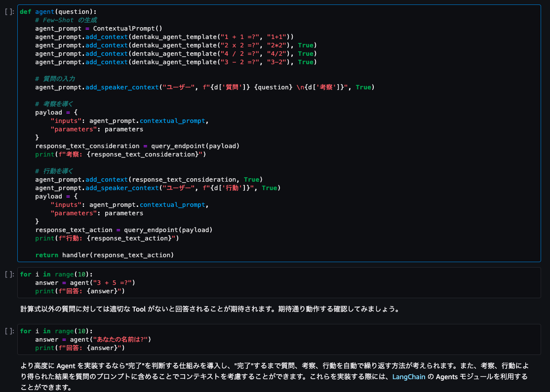Viewport: 550px width, 392px height.
Task: Click the add_speaker_context line with d['行動']
Action: coord(158,188)
